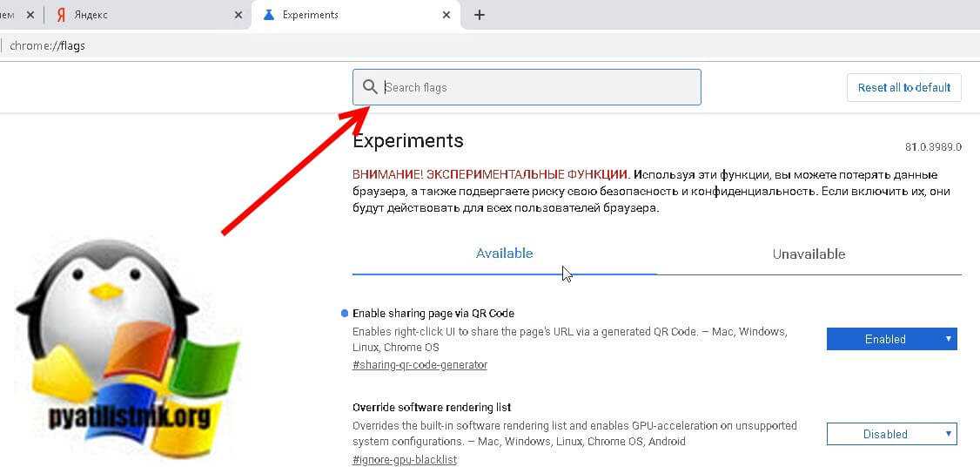
Task: Open the #ignore-gpu-blacklist link
Action: [x=404, y=459]
